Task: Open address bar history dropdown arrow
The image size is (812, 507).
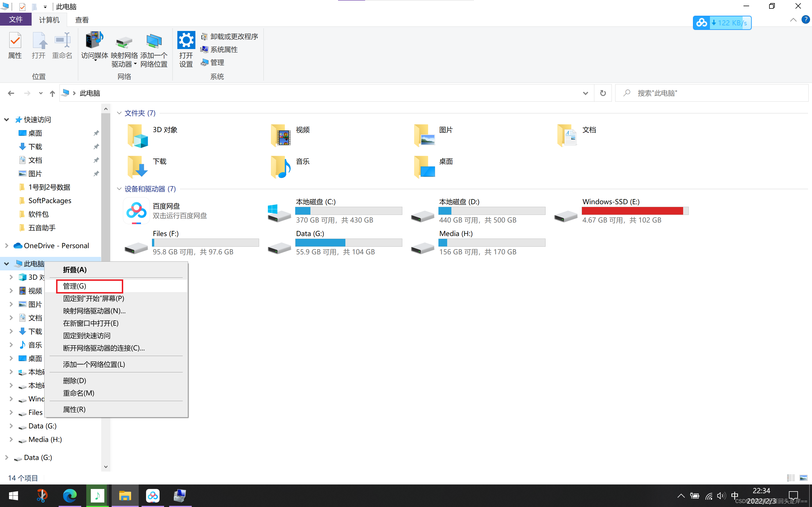Action: pyautogui.click(x=585, y=93)
